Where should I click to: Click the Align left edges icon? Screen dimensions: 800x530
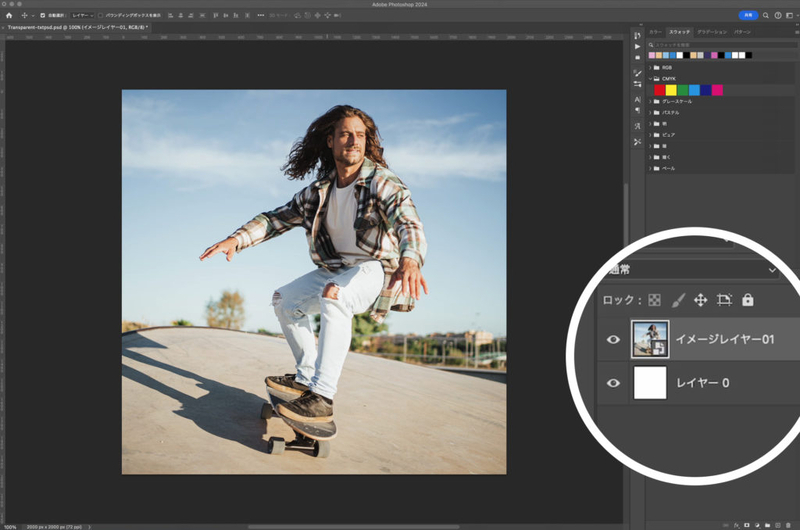click(x=170, y=16)
